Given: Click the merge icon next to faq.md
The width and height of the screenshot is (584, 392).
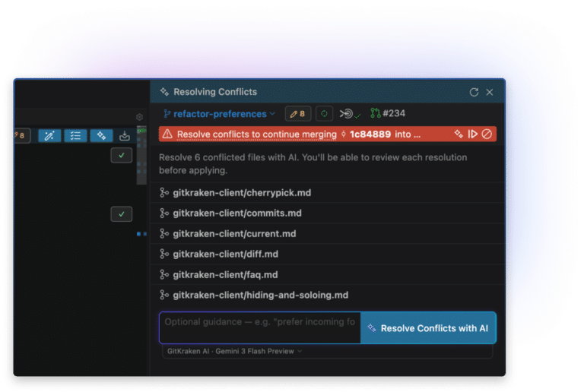Looking at the screenshot, I should pos(164,274).
